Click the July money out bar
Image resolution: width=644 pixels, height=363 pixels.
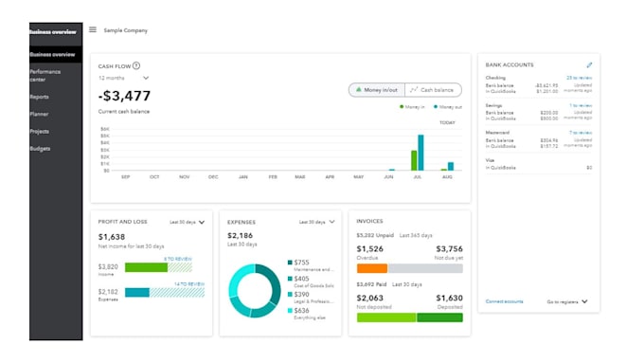pyautogui.click(x=420, y=153)
